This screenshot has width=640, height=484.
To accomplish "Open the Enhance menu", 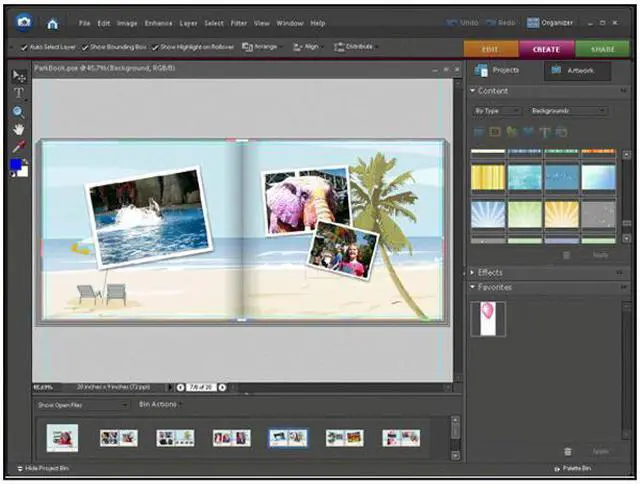I will [x=158, y=23].
